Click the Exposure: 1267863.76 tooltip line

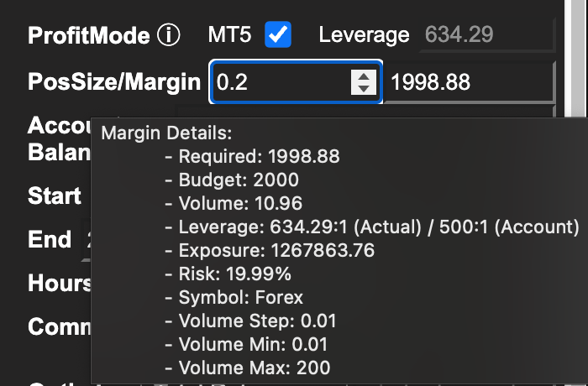pyautogui.click(x=269, y=250)
